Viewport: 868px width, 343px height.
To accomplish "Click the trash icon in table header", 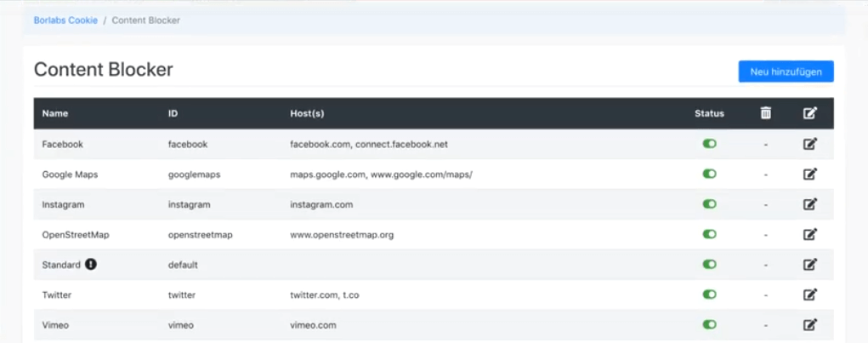I will (x=766, y=113).
